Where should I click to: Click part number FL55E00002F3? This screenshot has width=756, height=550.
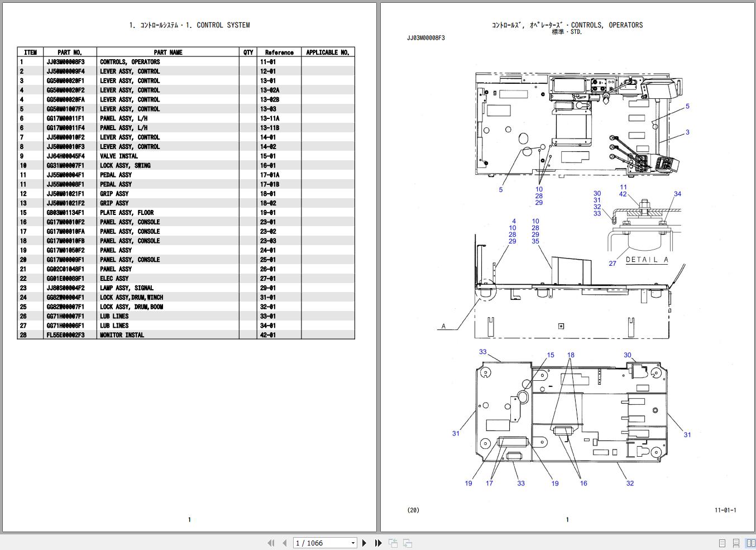[65, 335]
